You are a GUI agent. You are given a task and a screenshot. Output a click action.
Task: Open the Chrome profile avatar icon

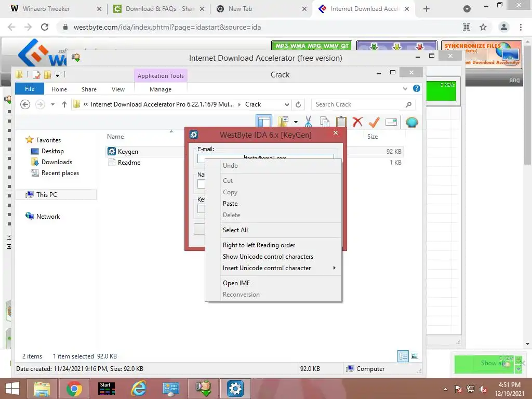pos(504,27)
